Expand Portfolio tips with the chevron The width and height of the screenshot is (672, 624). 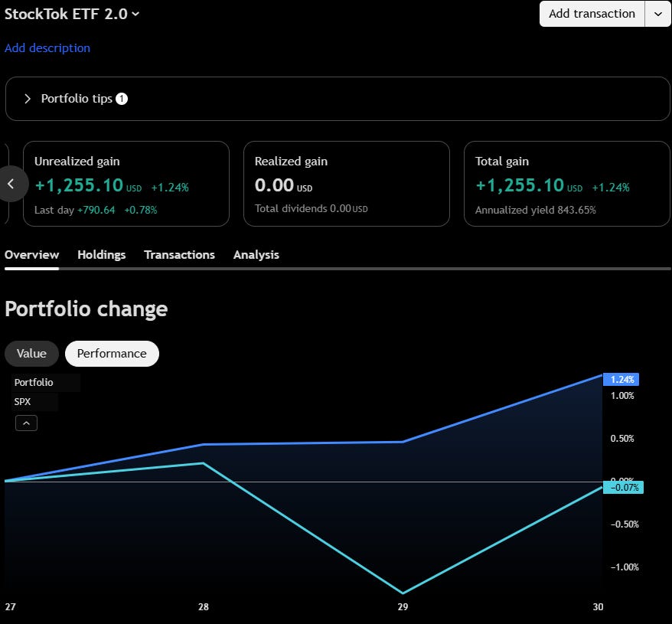[x=28, y=99]
